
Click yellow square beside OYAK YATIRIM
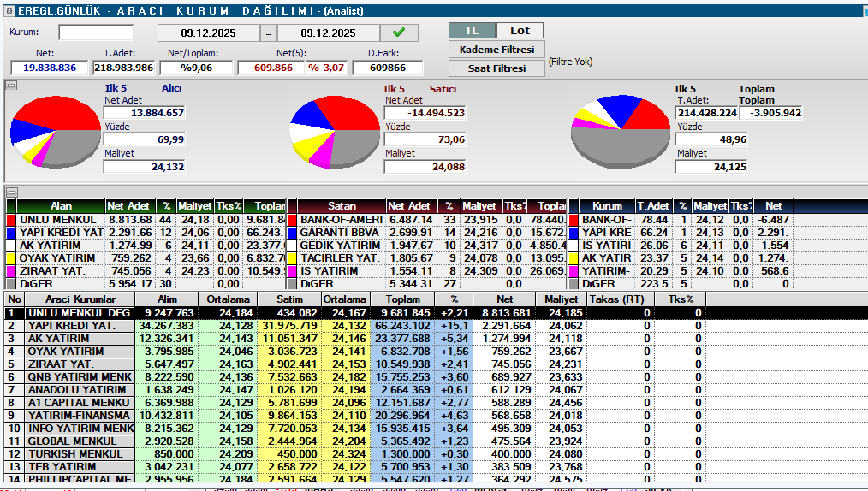tap(11, 258)
